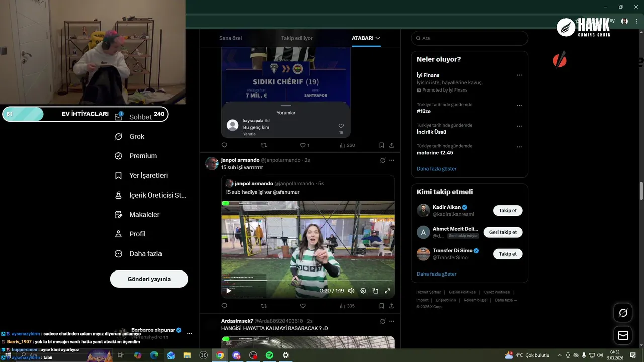Open Grok from the left sidebar
The image size is (644, 362).
(130, 136)
